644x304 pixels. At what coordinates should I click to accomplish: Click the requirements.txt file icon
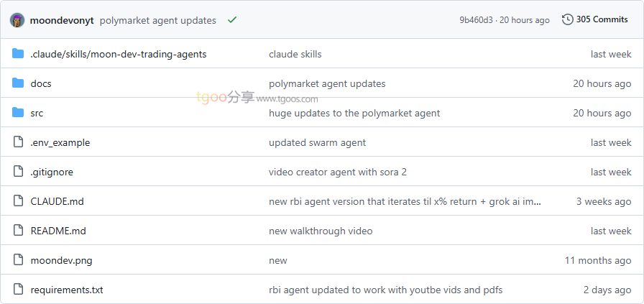[18, 290]
